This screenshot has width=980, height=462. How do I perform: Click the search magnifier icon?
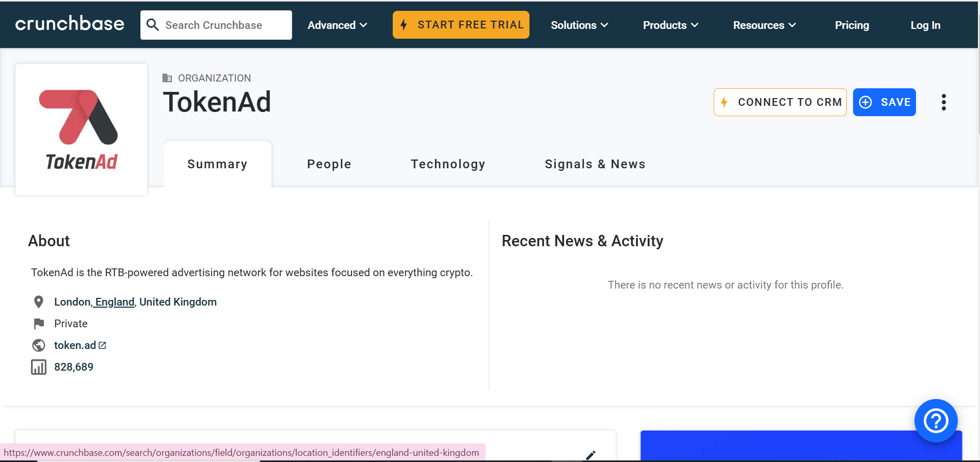pos(152,25)
